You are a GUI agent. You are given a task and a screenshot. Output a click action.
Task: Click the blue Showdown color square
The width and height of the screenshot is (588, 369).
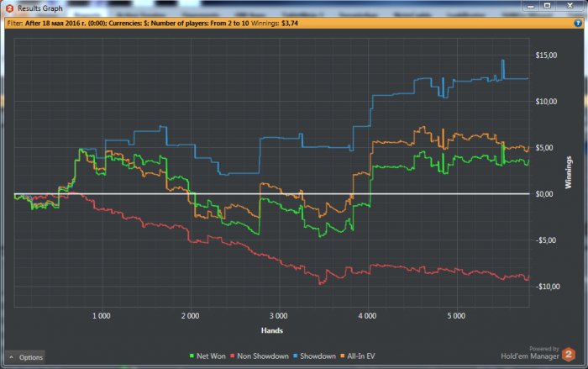tap(295, 356)
